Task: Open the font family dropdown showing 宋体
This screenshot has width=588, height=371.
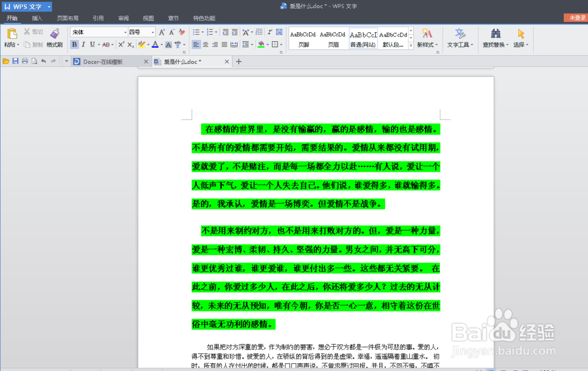Action: point(97,32)
